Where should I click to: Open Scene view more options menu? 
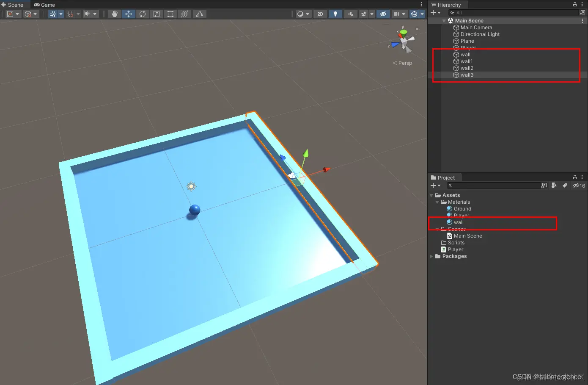421,5
